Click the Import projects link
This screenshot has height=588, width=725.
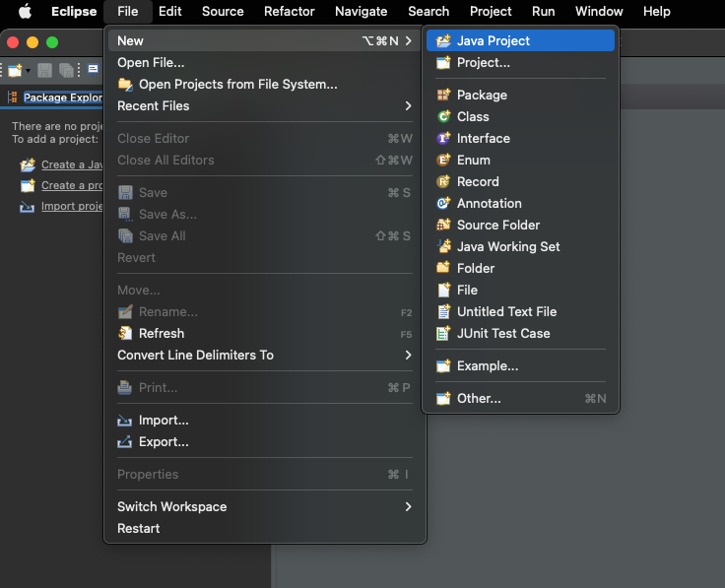click(72, 206)
